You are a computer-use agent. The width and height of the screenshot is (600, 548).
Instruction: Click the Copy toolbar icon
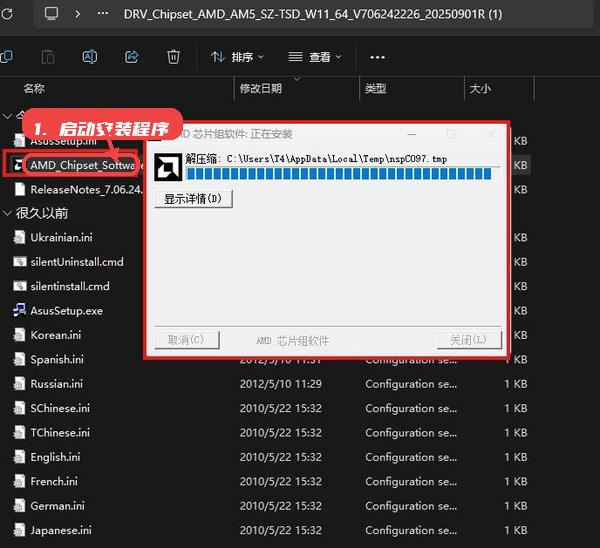click(x=7, y=57)
